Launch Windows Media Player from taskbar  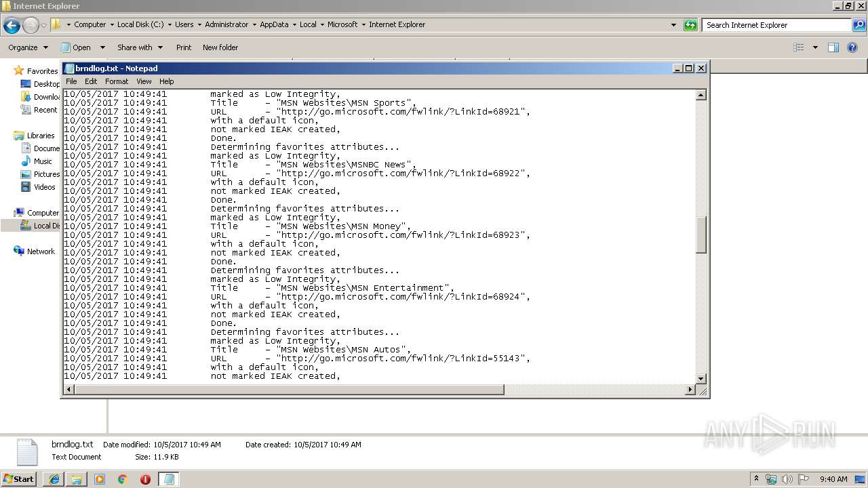click(100, 479)
